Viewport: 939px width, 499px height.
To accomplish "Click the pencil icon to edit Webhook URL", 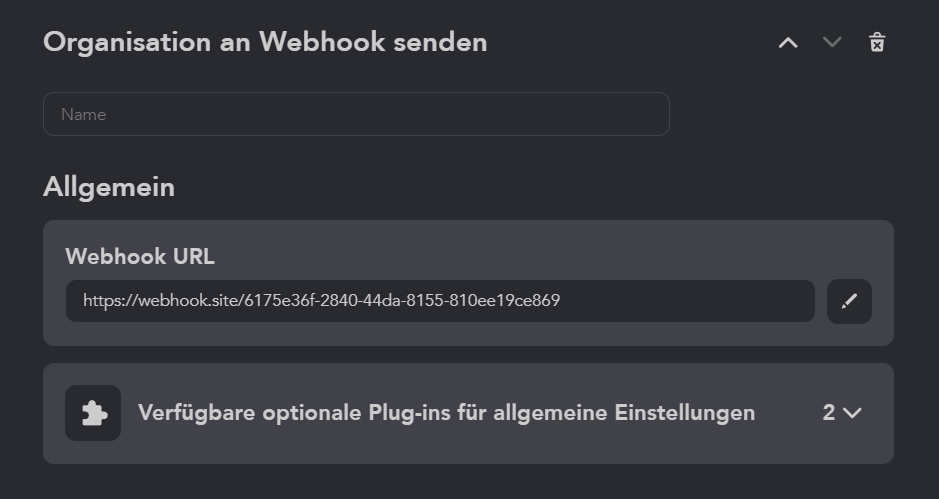I will (x=849, y=301).
